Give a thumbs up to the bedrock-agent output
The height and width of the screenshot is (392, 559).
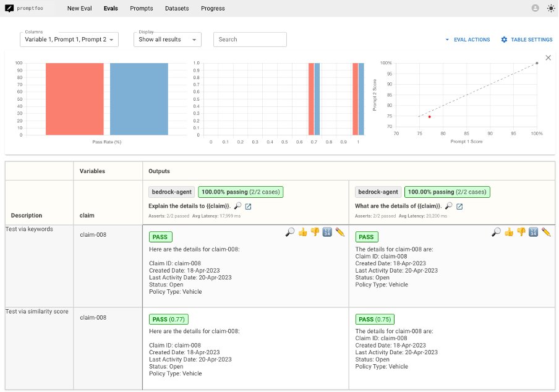pyautogui.click(x=302, y=232)
